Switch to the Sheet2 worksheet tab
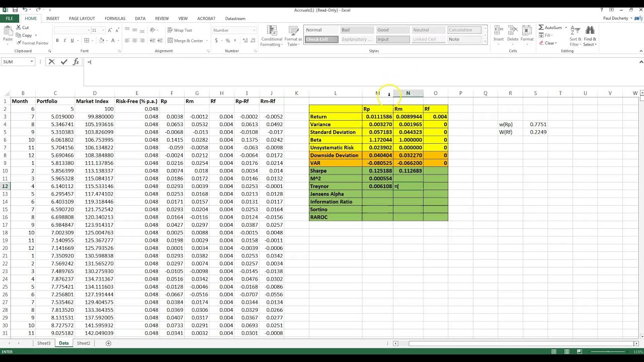The image size is (644, 362). (84, 343)
